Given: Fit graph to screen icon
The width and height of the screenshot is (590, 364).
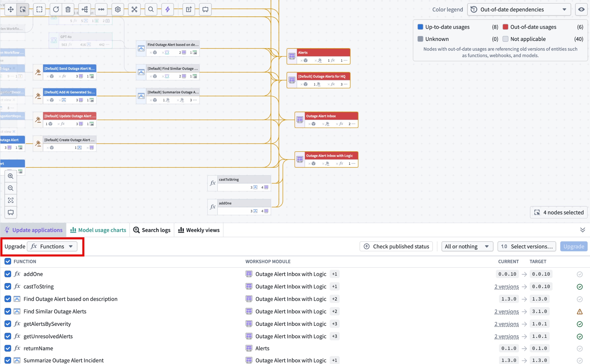Looking at the screenshot, I should click(11, 200).
